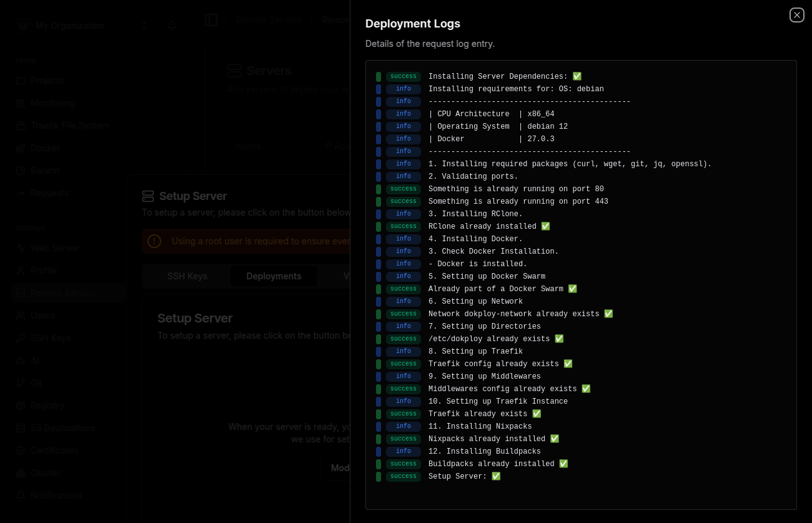Open the AI settings
Image resolution: width=812 pixels, height=523 pixels.
pos(36,361)
